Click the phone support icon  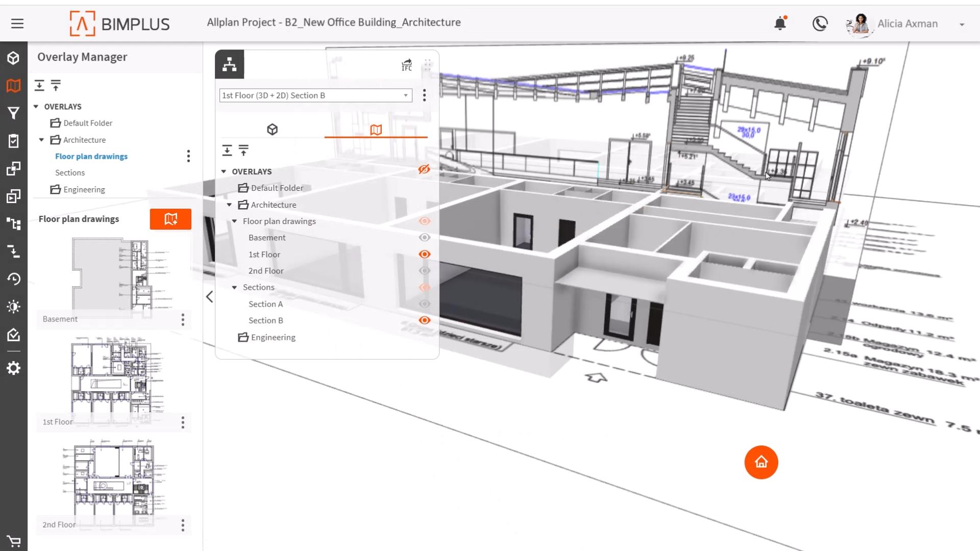pos(820,23)
